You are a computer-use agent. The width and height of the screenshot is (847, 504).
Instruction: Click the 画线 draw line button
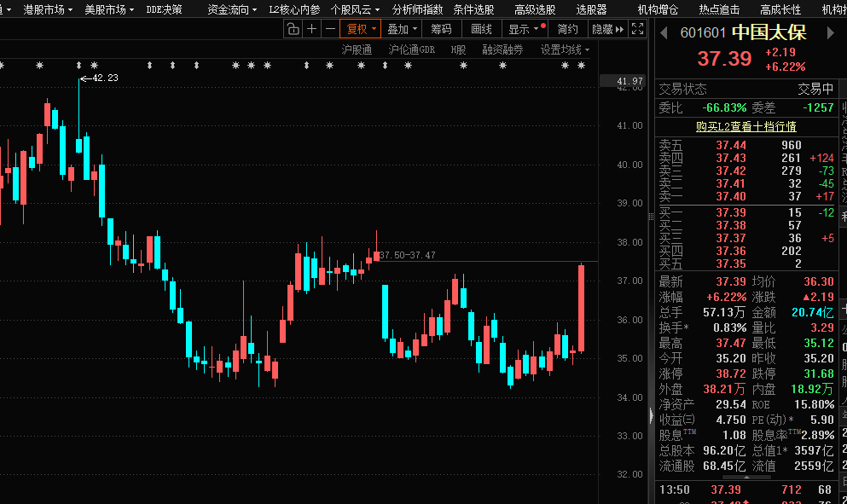pos(481,29)
